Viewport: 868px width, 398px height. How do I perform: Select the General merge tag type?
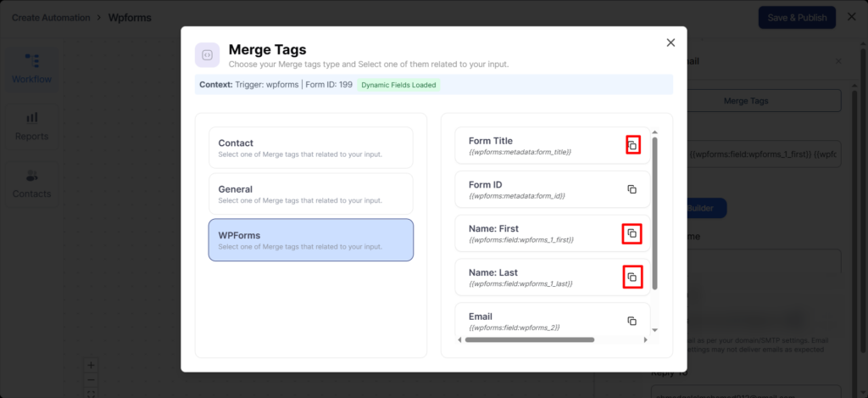pyautogui.click(x=311, y=193)
